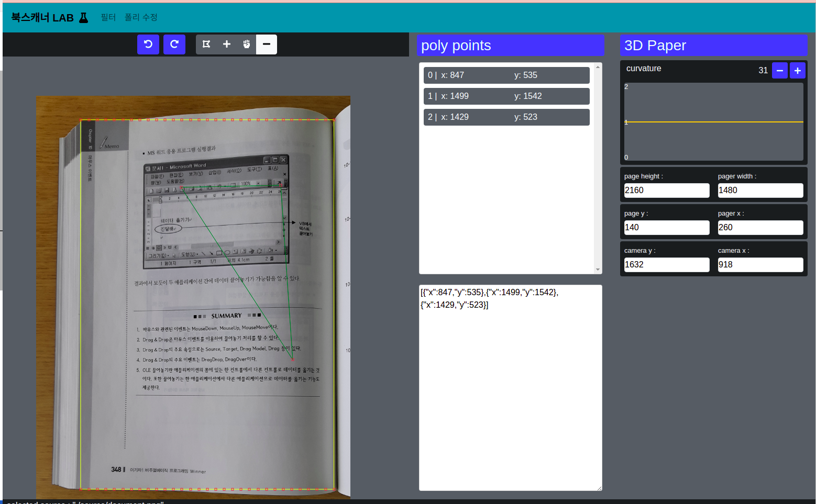Click the page y field 140
Screen dimensions: 816x504
point(666,228)
